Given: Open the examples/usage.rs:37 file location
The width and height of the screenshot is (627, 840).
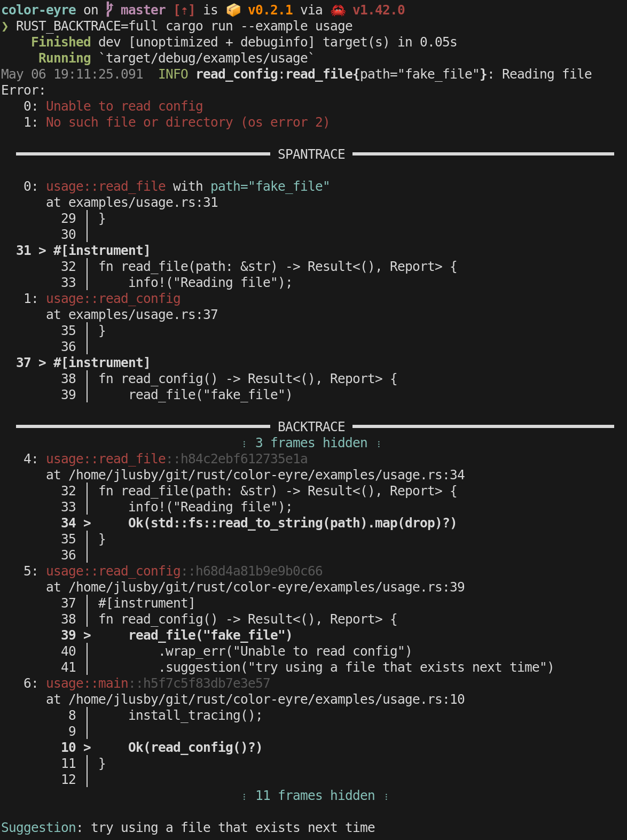Looking at the screenshot, I should click(x=143, y=315).
